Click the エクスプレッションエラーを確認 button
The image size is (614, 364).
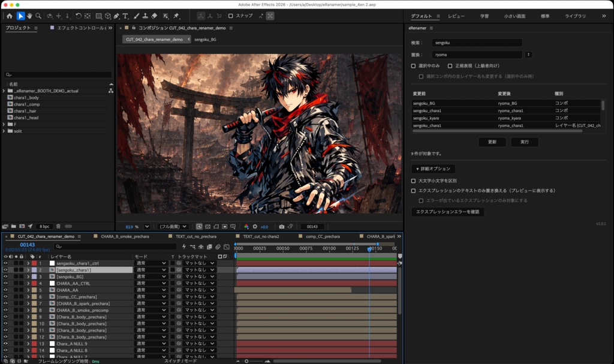click(x=447, y=212)
